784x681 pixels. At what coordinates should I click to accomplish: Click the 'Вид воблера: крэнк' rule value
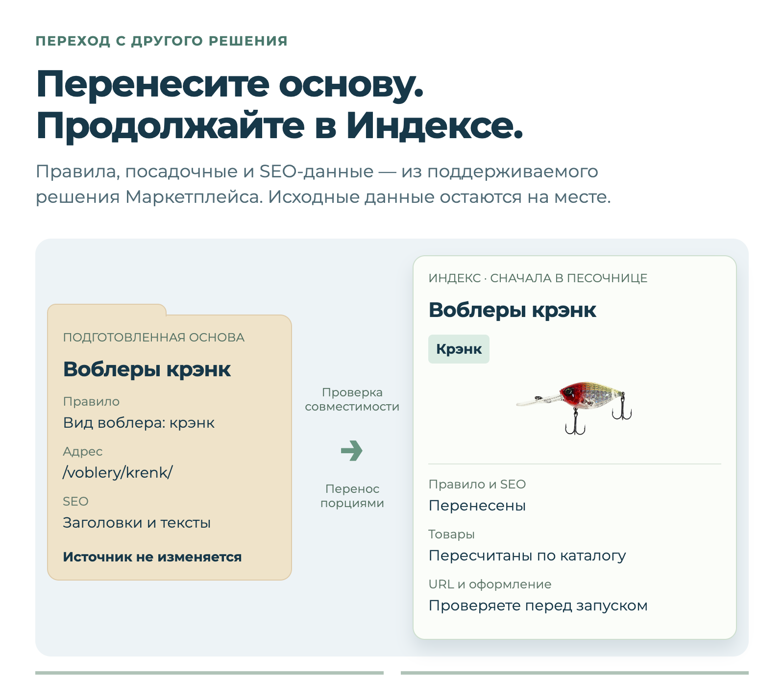point(139,423)
